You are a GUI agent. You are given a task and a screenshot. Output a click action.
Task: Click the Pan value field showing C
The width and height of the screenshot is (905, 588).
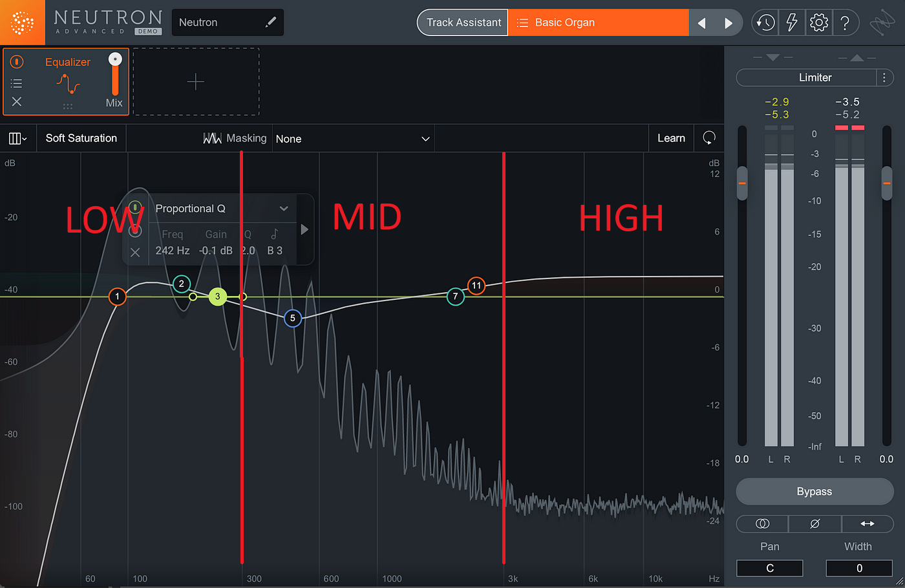tap(770, 569)
